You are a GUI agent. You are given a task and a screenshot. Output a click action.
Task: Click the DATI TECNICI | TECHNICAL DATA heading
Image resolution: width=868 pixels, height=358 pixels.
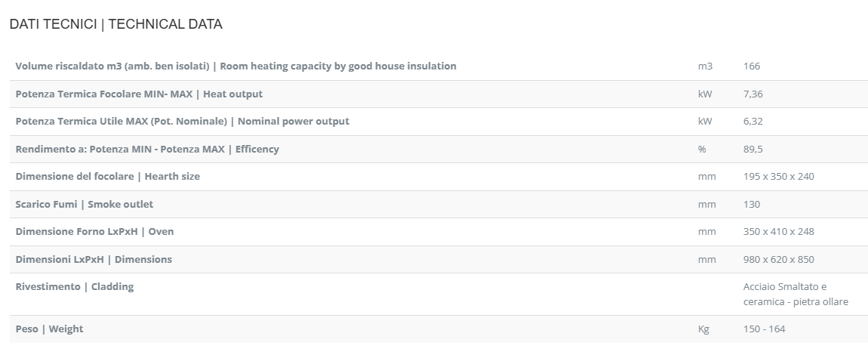coord(115,24)
